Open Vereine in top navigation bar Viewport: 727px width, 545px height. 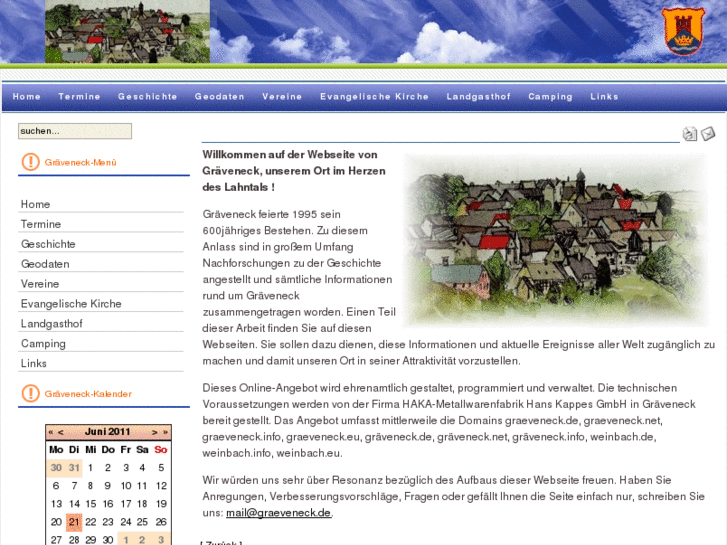pyautogui.click(x=282, y=96)
